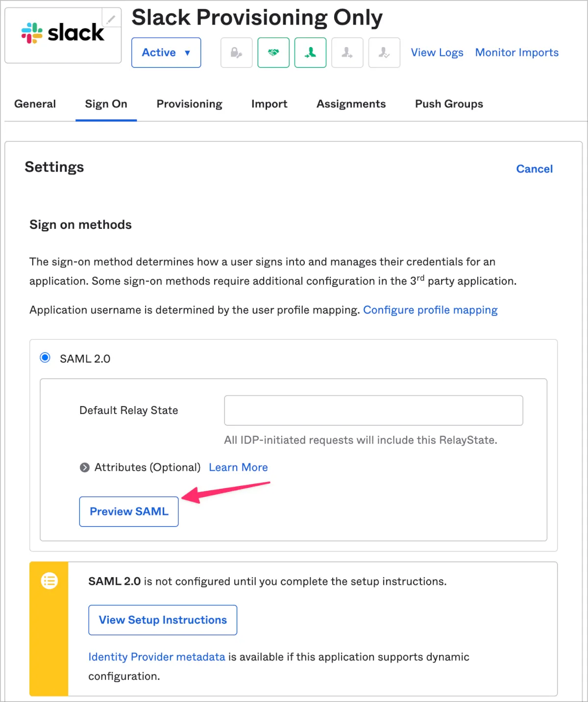
Task: Click the grey user-checkmark icon
Action: [384, 52]
